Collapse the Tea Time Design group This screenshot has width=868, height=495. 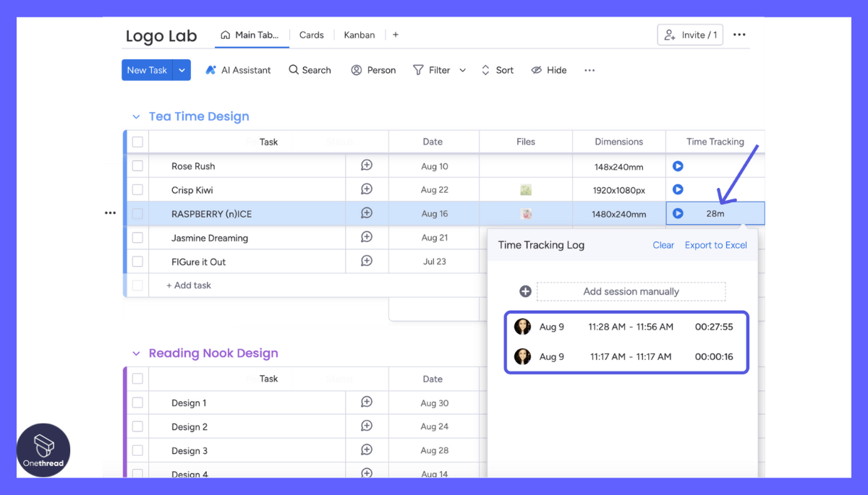click(x=136, y=116)
